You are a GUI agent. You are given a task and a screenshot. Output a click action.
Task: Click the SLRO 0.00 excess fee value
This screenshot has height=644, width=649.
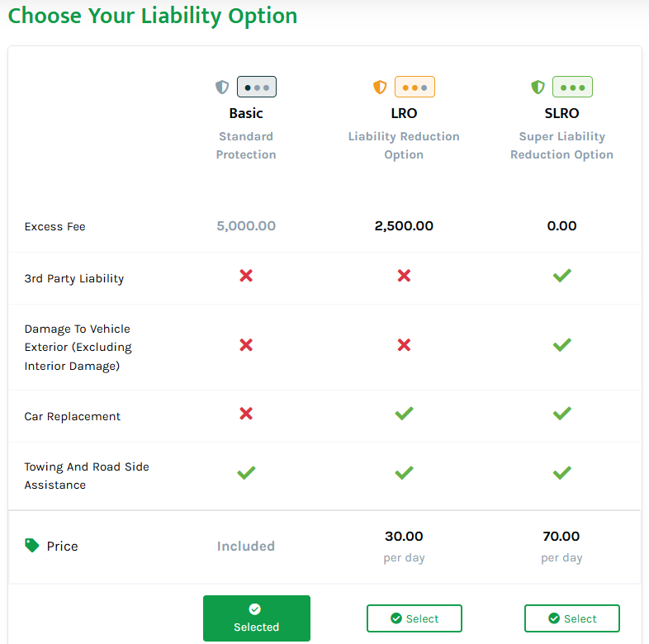pyautogui.click(x=561, y=226)
